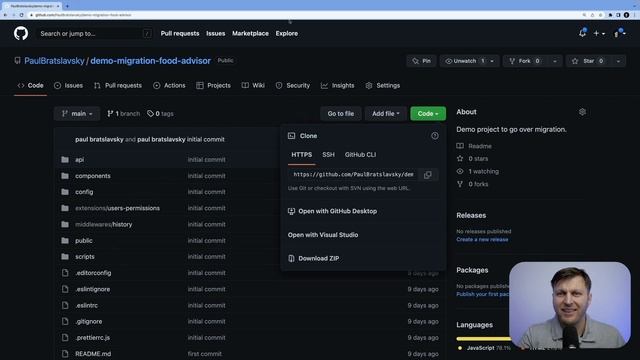The image size is (640, 360).
Task: Open the .editorconfig file
Action: pyautogui.click(x=93, y=273)
